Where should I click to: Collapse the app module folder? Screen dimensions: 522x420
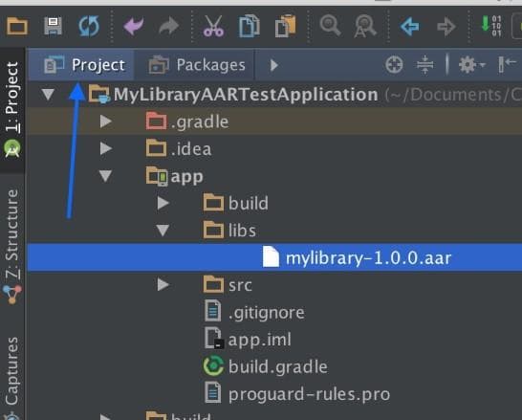pyautogui.click(x=105, y=176)
